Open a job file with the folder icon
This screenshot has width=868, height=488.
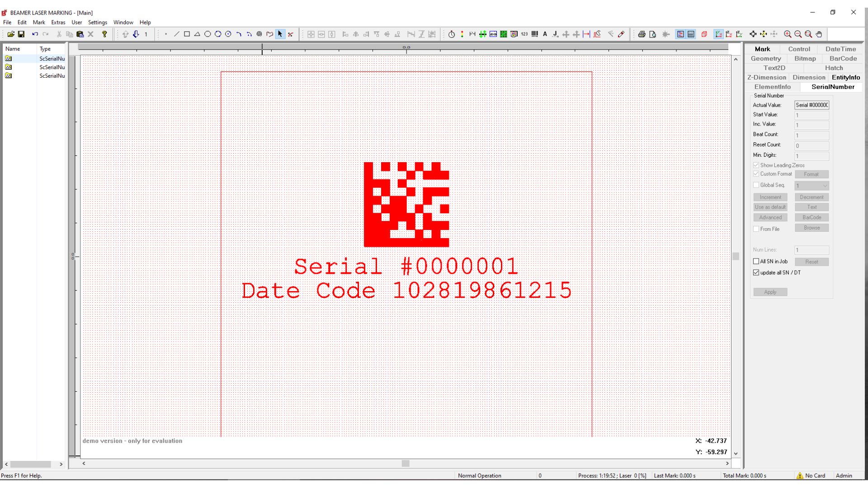tap(11, 34)
